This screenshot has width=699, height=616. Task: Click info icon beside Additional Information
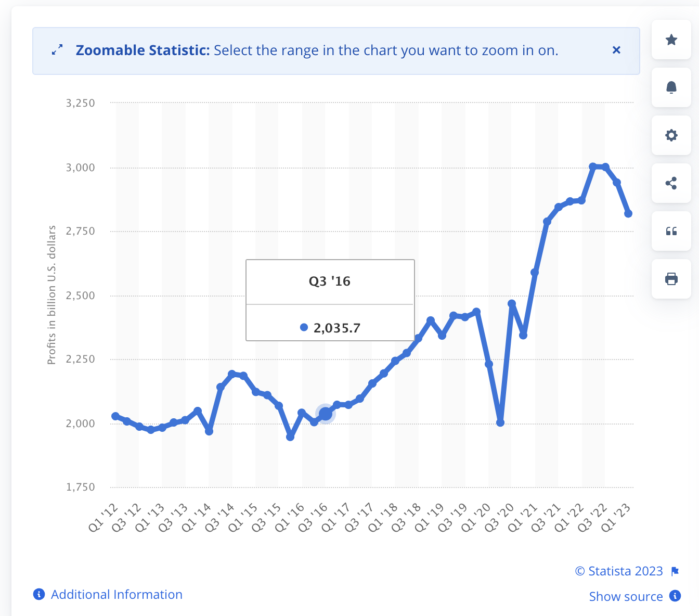pyautogui.click(x=39, y=594)
